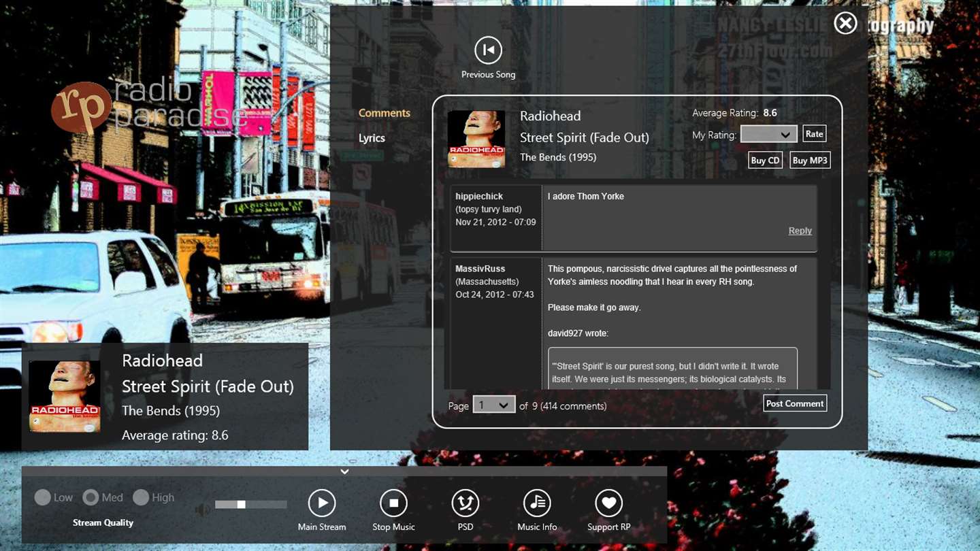The width and height of the screenshot is (980, 551).
Task: Click the hippiechick username
Action: [479, 196]
